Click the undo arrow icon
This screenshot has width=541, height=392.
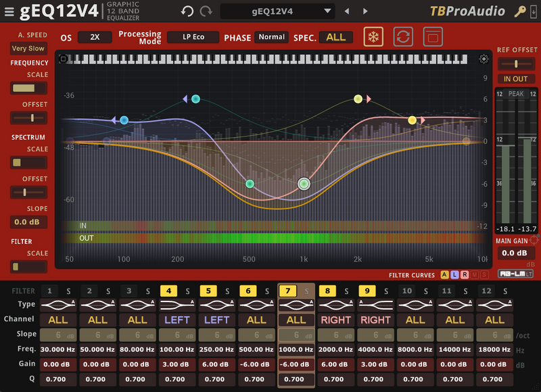pyautogui.click(x=188, y=11)
